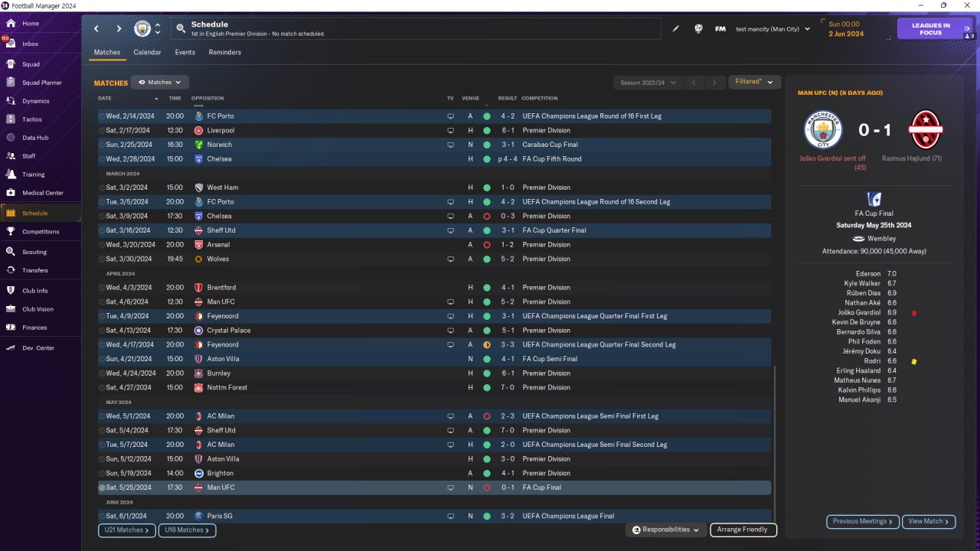
Task: Go to the Squad screen
Action: tap(31, 64)
